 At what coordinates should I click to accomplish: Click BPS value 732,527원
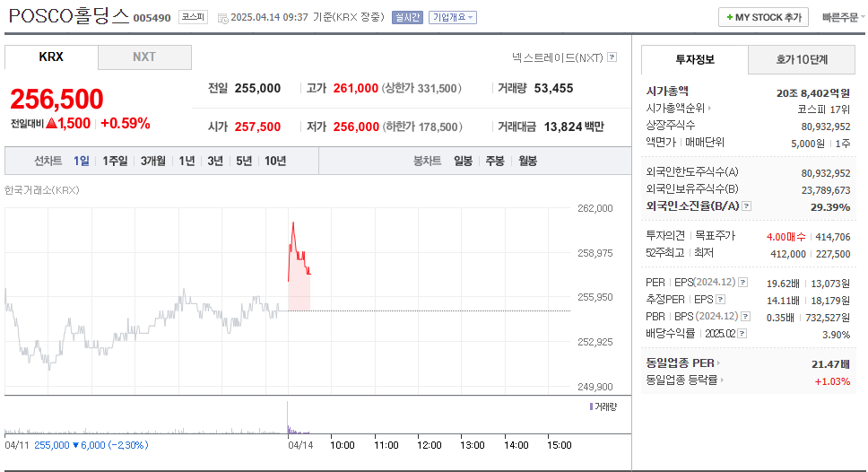tap(829, 318)
